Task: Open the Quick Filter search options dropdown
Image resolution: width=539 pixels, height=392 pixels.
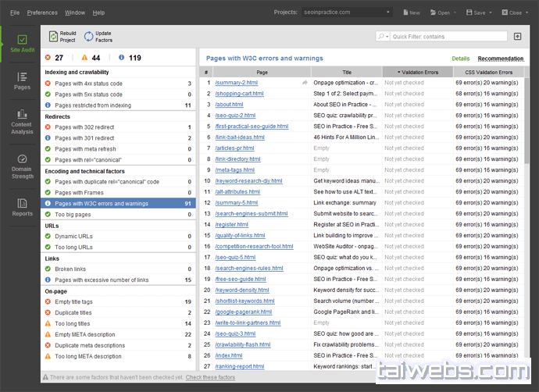Action: point(383,37)
